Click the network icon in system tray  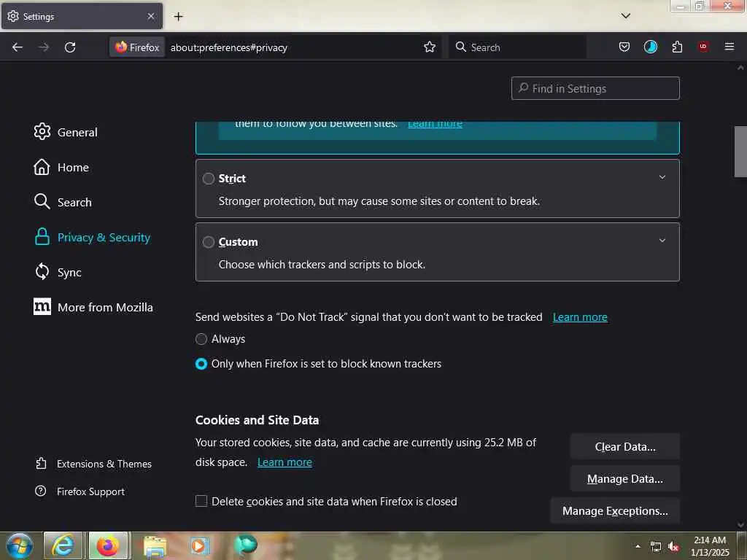(656, 547)
